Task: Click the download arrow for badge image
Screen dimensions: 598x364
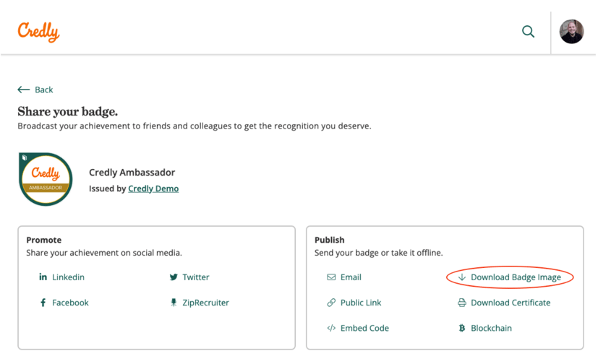Action: coord(462,277)
